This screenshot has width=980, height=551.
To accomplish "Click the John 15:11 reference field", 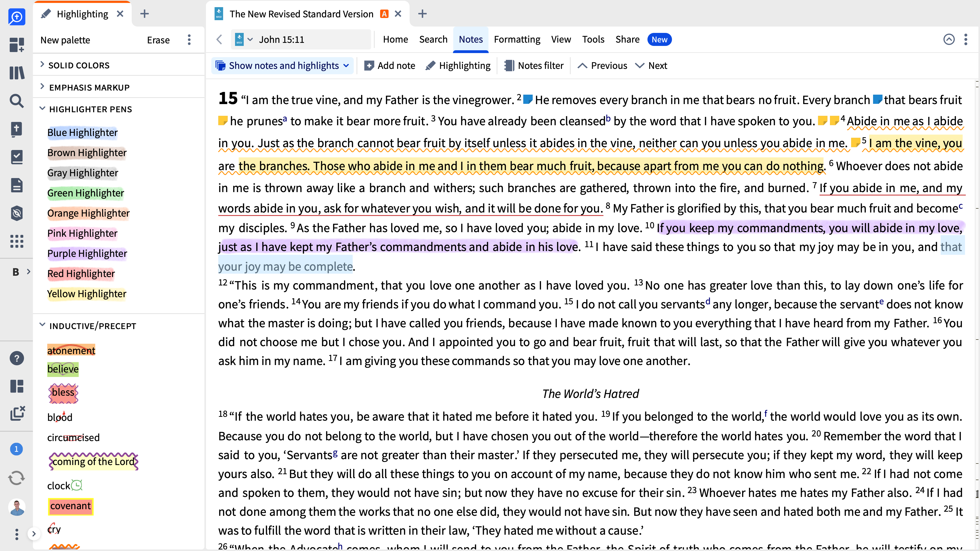I will click(301, 39).
